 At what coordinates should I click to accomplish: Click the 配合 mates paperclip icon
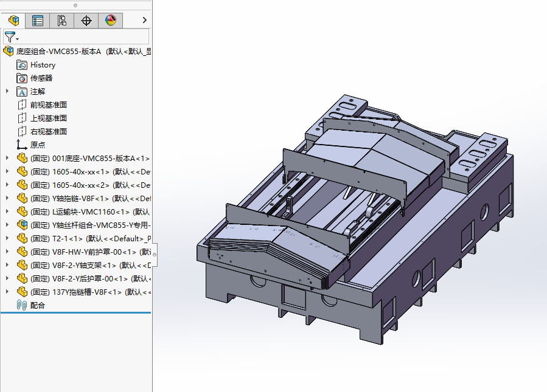click(22, 305)
